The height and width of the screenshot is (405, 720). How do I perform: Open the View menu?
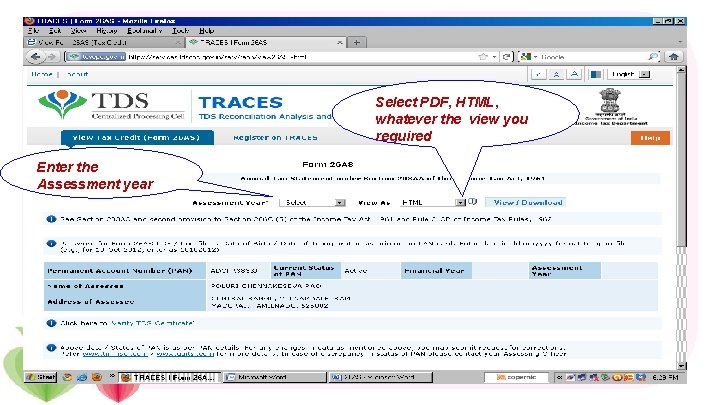pos(78,30)
